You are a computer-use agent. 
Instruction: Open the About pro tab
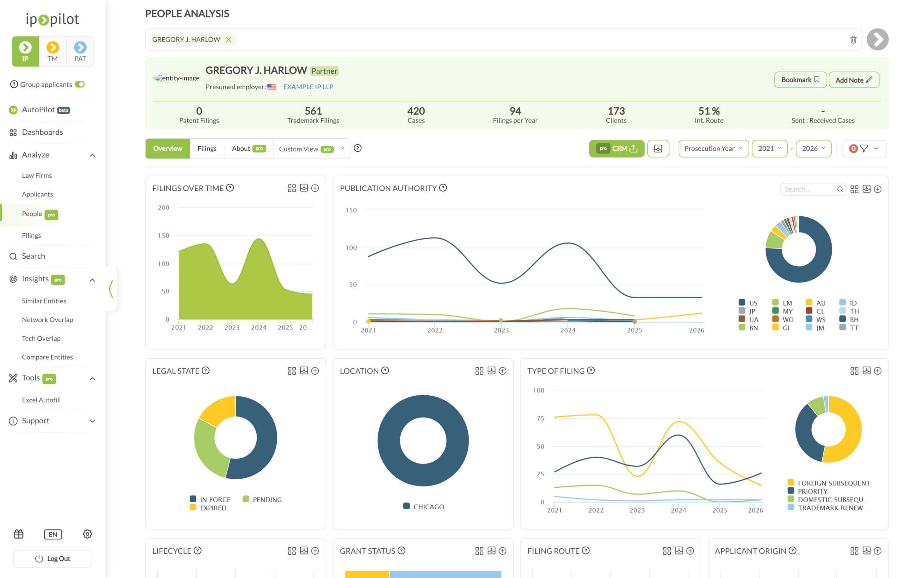[x=249, y=148]
